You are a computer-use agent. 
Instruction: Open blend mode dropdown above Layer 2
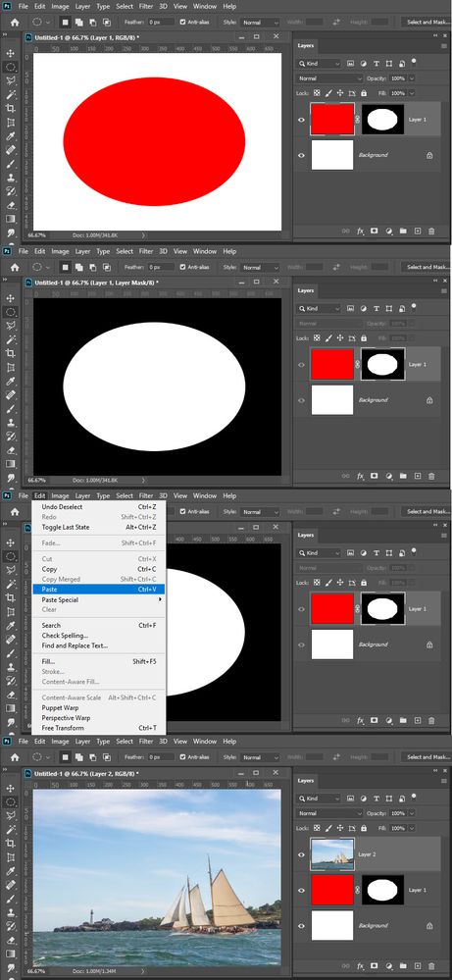(329, 814)
